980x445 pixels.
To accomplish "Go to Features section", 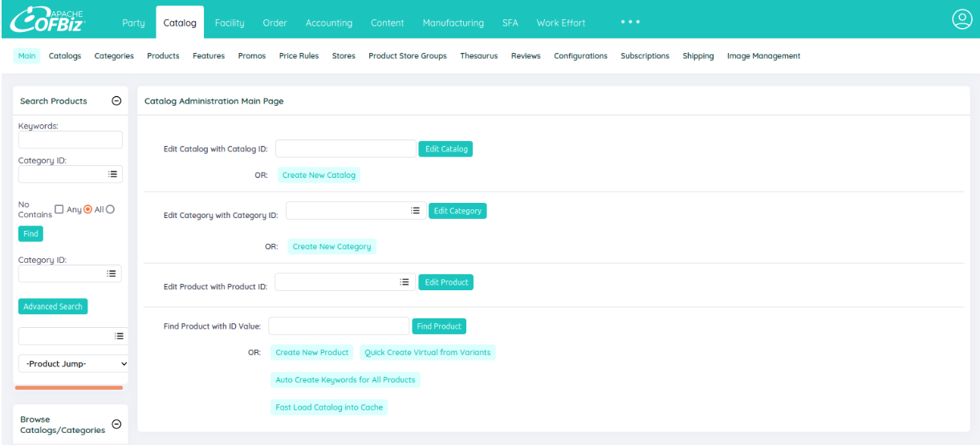I will point(209,56).
